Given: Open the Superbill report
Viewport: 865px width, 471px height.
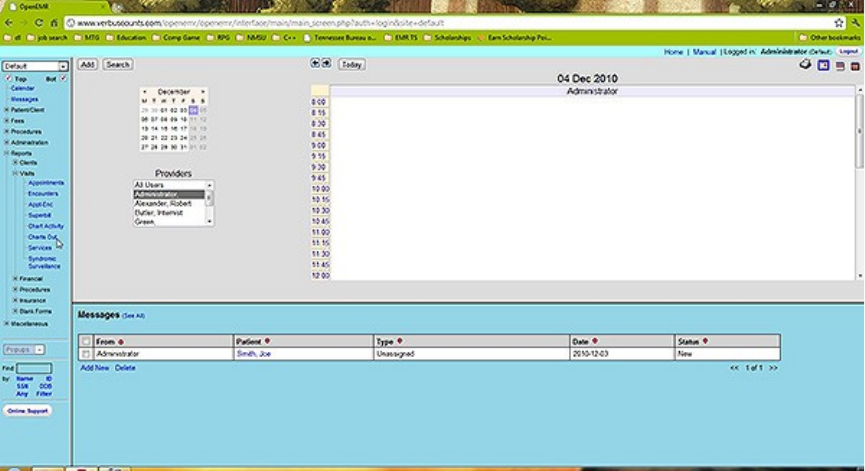Looking at the screenshot, I should (x=39, y=215).
